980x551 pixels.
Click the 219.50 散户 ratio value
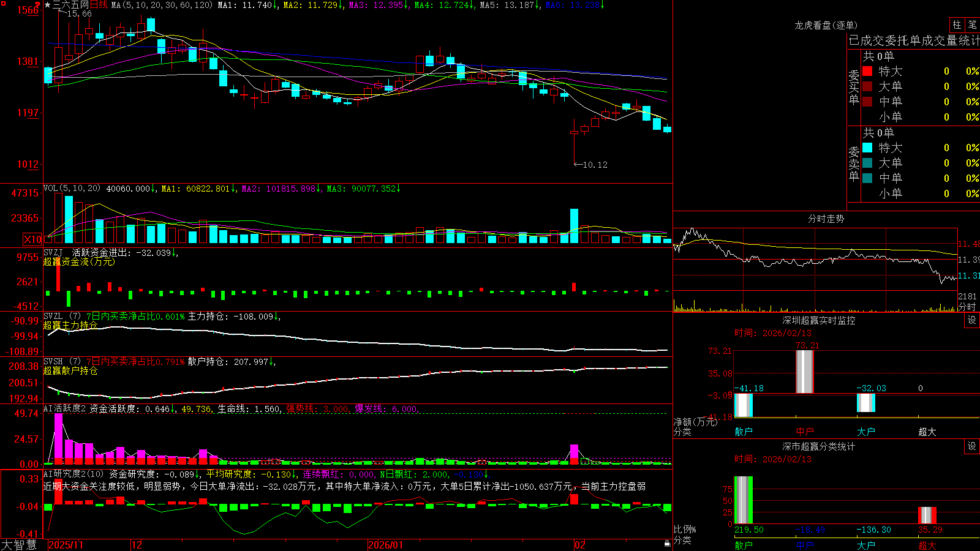click(x=749, y=530)
